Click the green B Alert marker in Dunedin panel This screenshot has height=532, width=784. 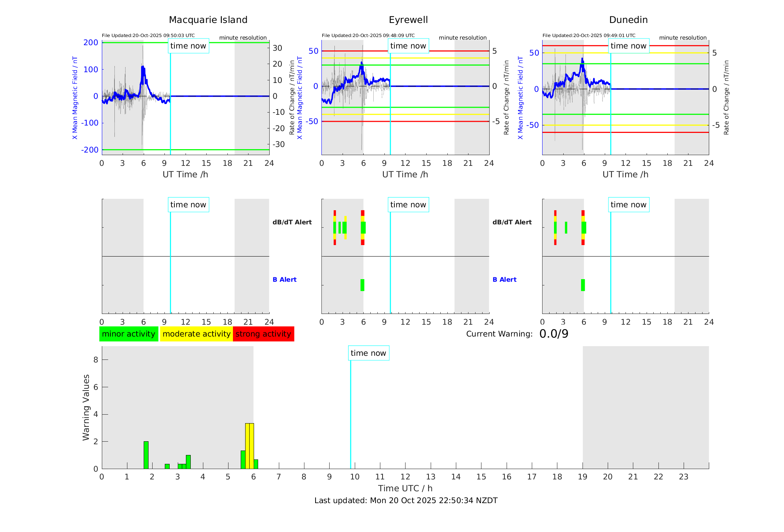pyautogui.click(x=583, y=285)
